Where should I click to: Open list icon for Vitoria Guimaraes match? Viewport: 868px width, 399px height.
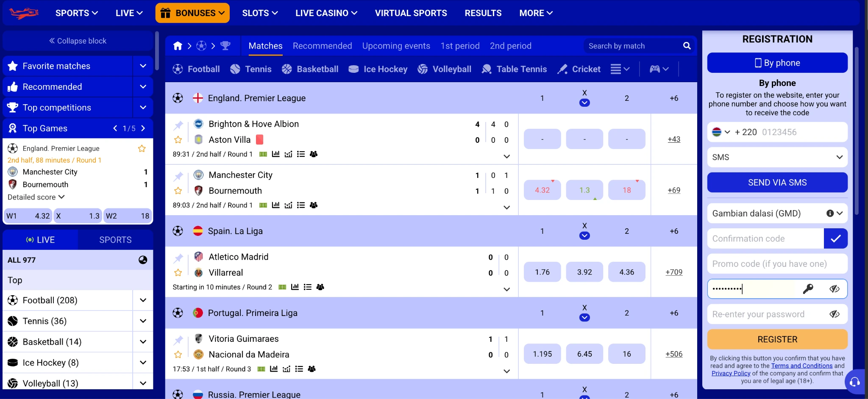point(299,369)
